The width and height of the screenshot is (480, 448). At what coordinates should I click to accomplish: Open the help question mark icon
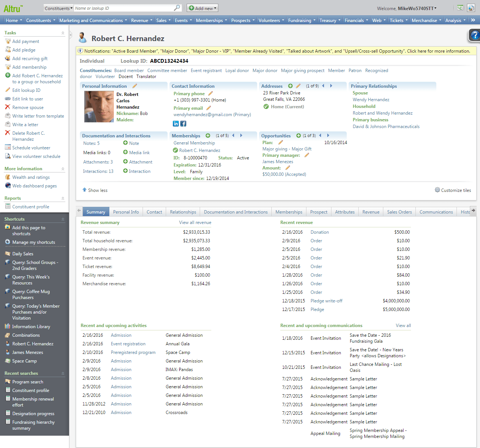(x=474, y=35)
